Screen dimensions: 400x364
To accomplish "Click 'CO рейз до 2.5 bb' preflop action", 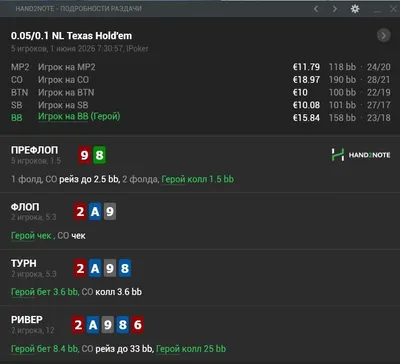I will [82, 179].
